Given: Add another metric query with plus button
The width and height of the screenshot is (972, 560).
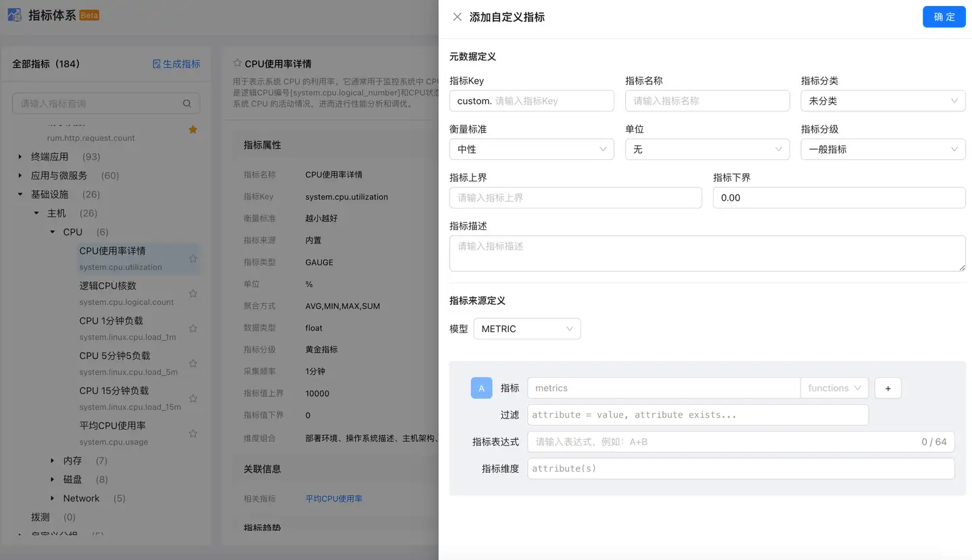Looking at the screenshot, I should 888,388.
